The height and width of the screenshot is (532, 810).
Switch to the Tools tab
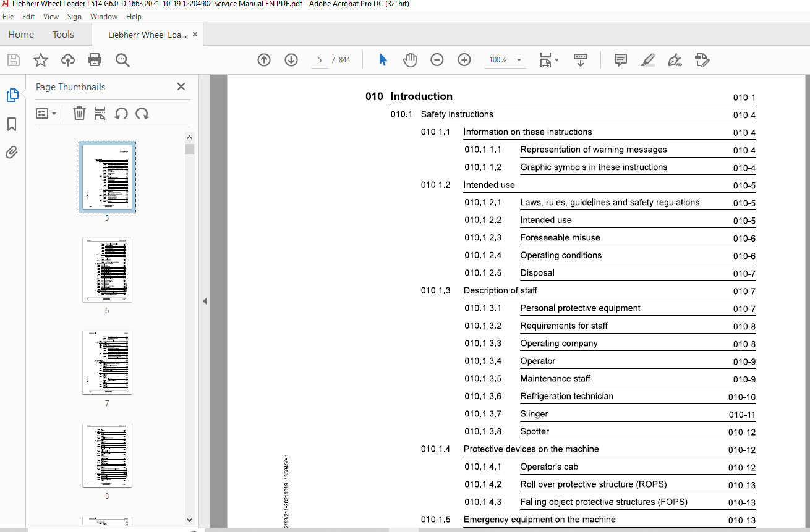point(63,35)
